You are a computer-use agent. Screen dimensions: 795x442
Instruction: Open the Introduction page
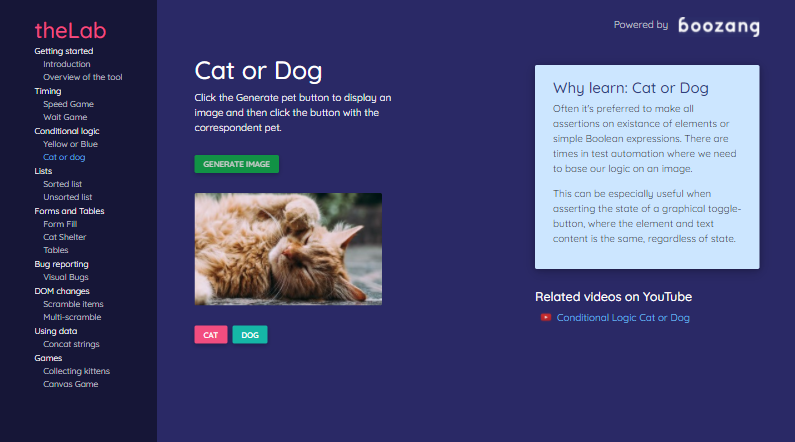[x=66, y=64]
